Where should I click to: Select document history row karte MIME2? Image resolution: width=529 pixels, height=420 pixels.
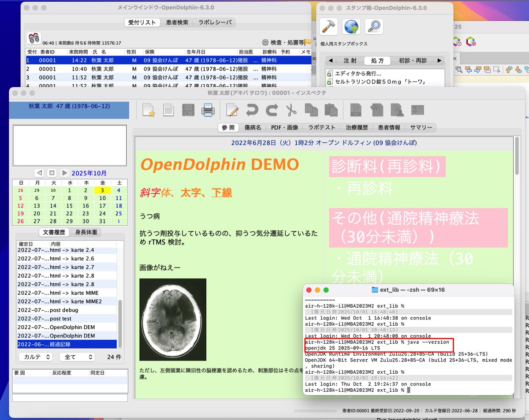67,301
